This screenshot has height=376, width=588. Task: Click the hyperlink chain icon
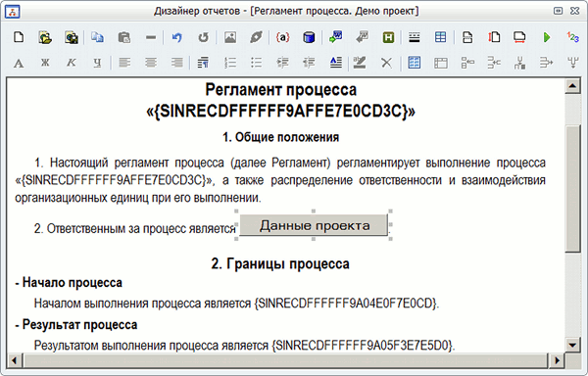[256, 37]
